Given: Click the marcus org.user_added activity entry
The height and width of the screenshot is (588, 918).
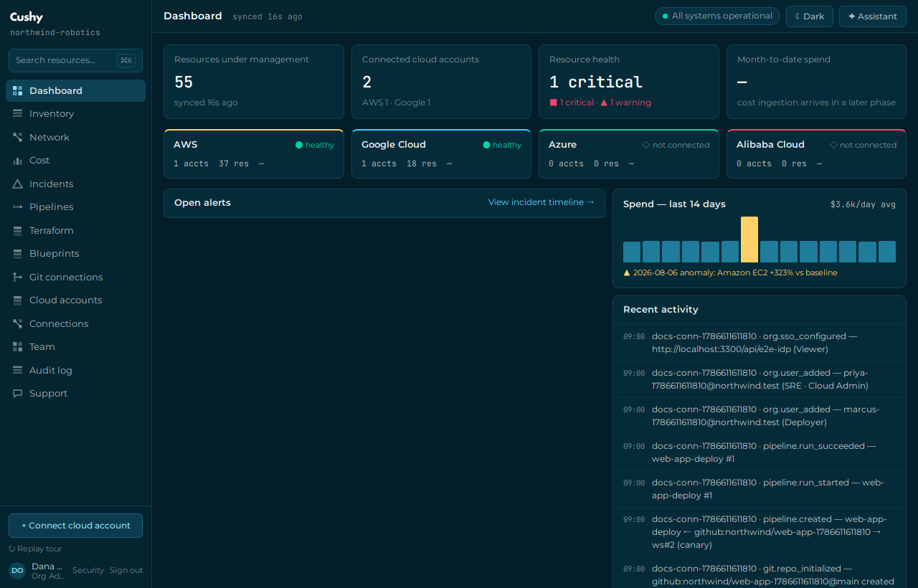Looking at the screenshot, I should tap(760, 416).
